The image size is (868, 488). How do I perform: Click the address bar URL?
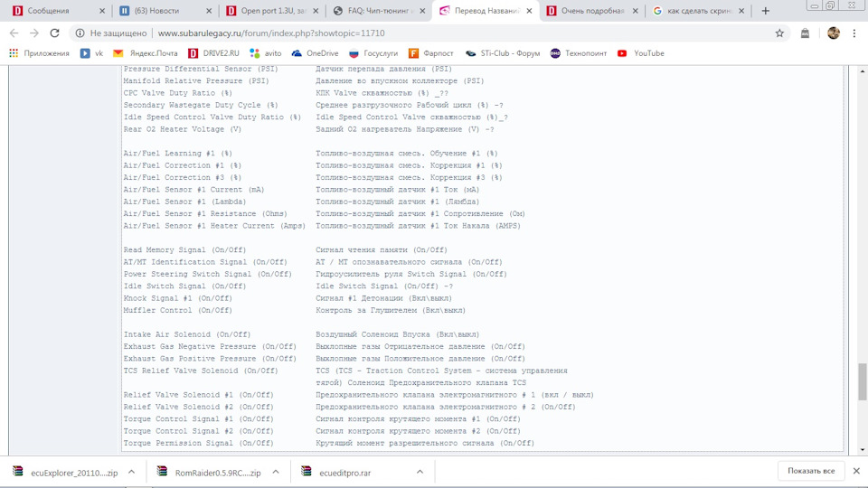coord(271,33)
